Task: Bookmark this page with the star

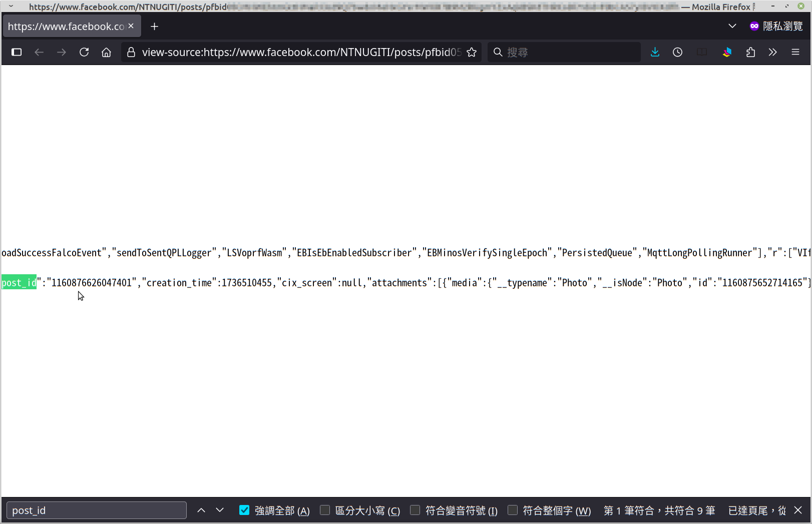Action: [472, 52]
